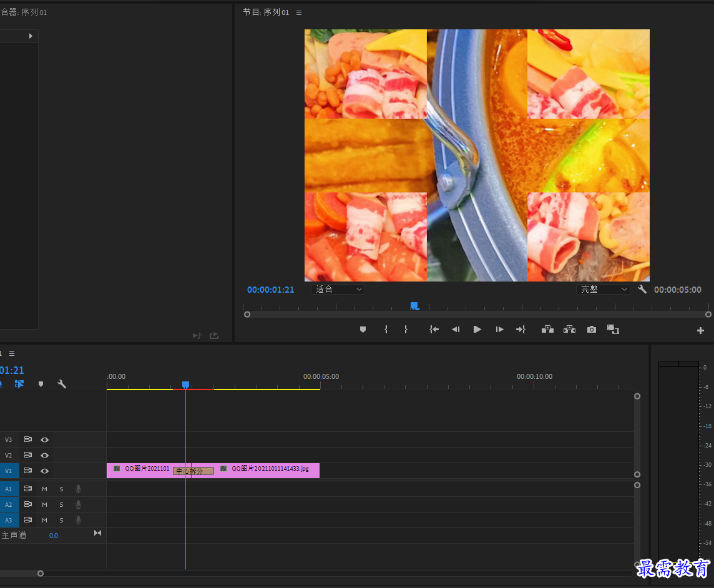The height and width of the screenshot is (588, 714).
Task: Toggle linked selection in timeline
Action: (19, 384)
